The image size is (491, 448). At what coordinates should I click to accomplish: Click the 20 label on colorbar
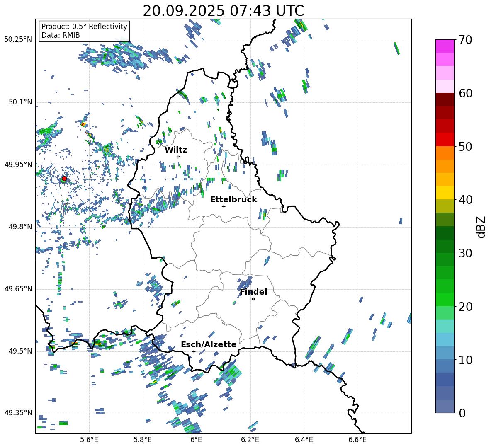[465, 307]
